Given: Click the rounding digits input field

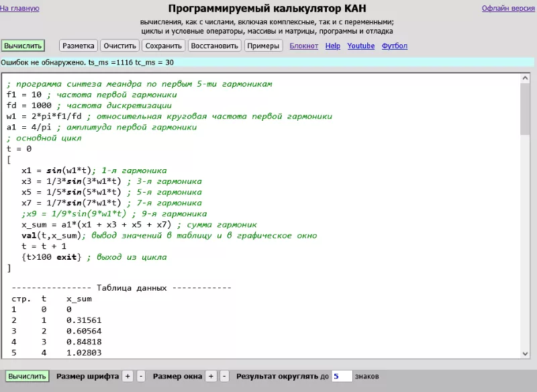Looking at the screenshot, I should coord(342,377).
